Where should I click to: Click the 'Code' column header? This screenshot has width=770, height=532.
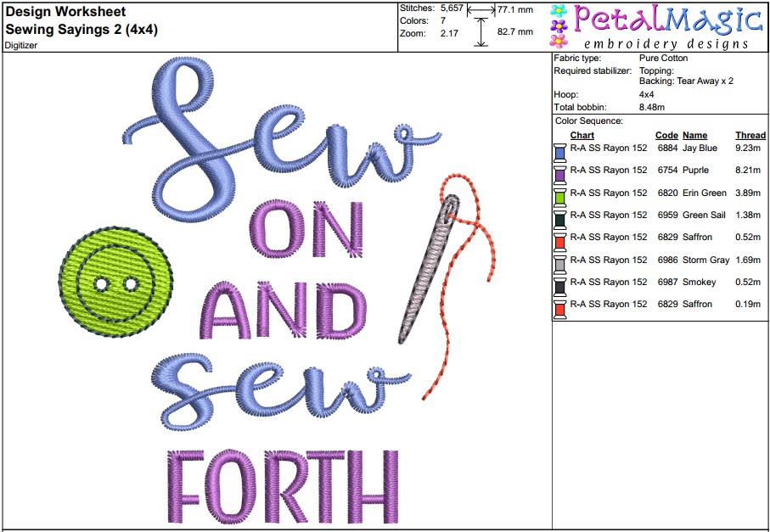pos(666,136)
